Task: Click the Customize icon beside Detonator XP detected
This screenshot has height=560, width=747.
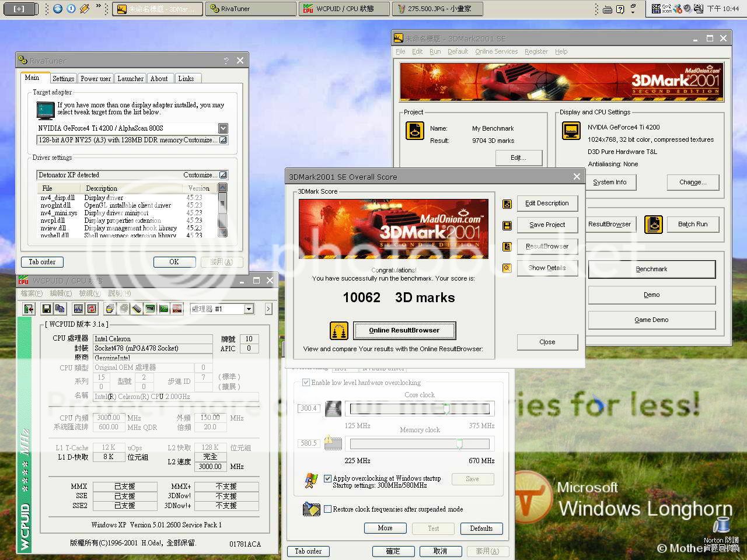Action: (223, 175)
